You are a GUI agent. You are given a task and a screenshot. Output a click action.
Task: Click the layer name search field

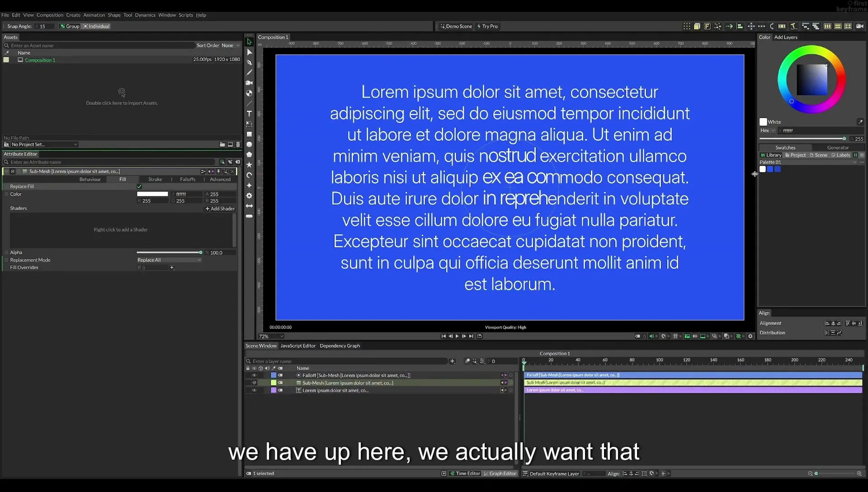pyautogui.click(x=349, y=361)
